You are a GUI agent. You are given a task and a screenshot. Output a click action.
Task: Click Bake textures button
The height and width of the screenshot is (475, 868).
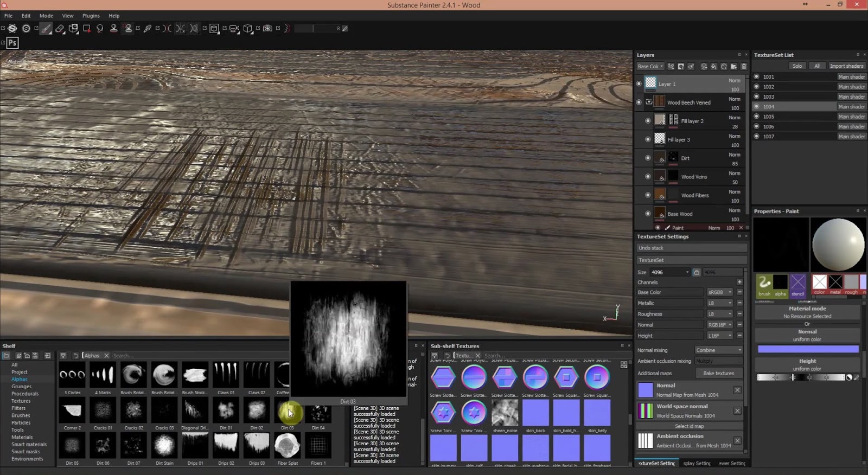pos(719,373)
